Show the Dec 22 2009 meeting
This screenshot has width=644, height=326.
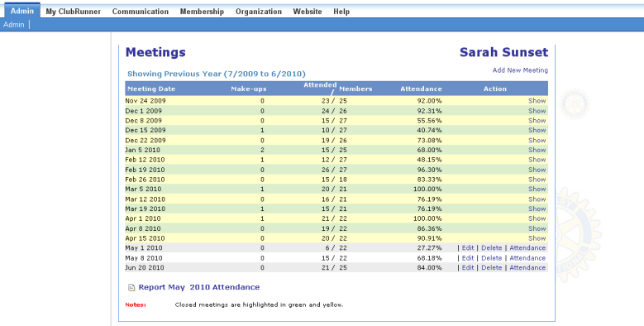tap(537, 140)
